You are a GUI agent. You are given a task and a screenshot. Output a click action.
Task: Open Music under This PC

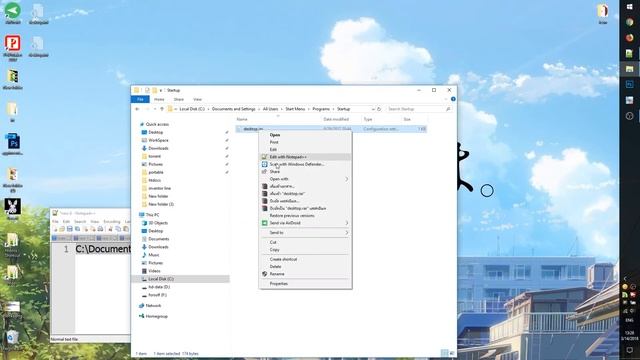154,255
